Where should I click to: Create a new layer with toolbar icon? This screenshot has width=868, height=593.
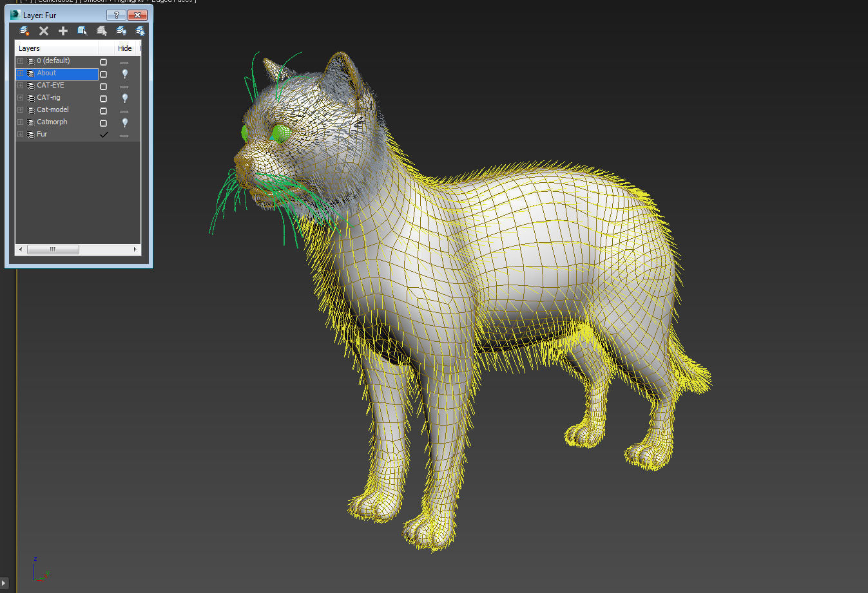[24, 31]
